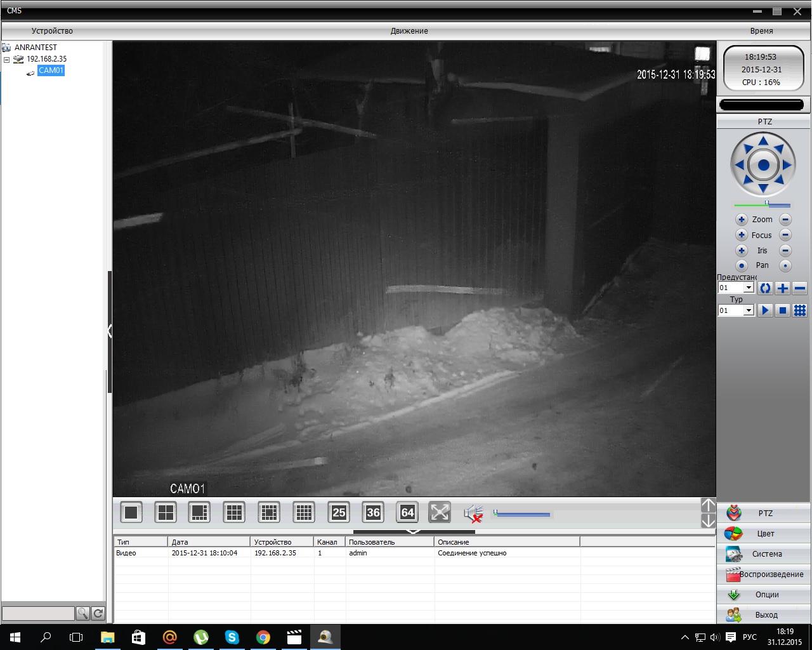Open the Опции options panel
The height and width of the screenshot is (650, 812).
[764, 594]
